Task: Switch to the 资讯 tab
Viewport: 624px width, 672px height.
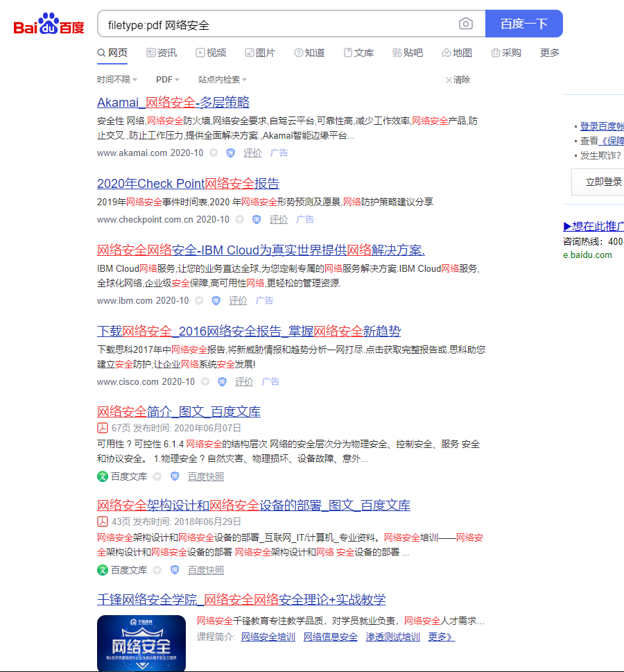Action: click(x=162, y=53)
